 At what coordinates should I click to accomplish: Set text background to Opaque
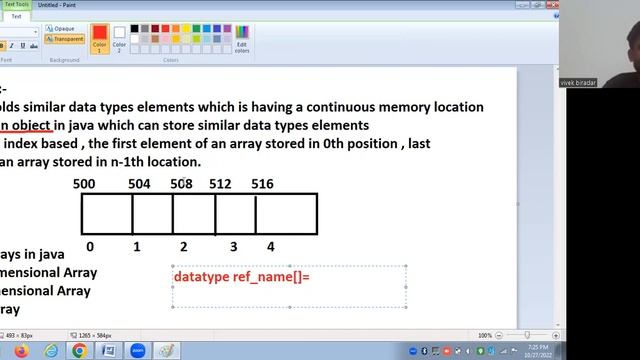click(x=60, y=29)
